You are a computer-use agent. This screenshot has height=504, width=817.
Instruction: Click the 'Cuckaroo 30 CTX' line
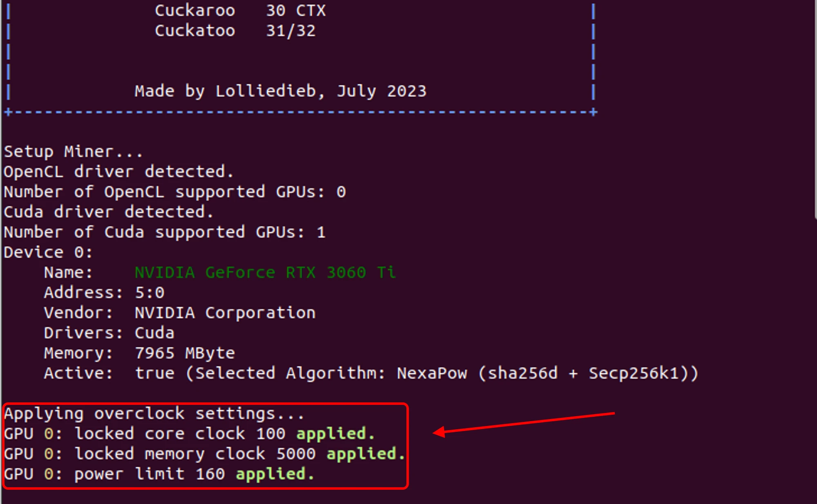pos(240,11)
